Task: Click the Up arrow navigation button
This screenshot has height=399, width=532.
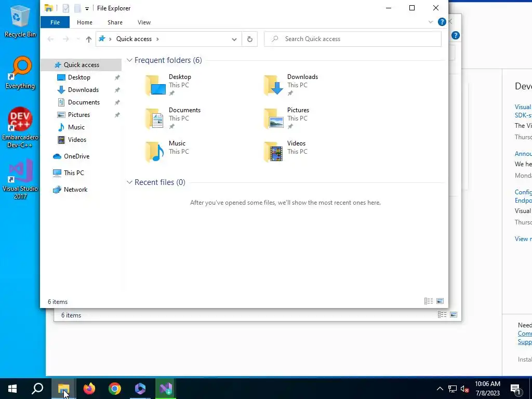Action: 88,39
